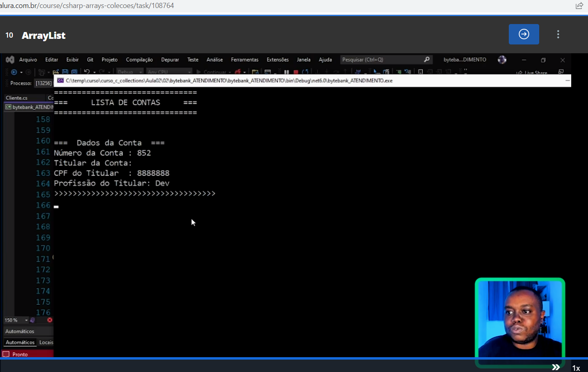This screenshot has width=588, height=372.
Task: Open the Janela menu
Action: coord(304,60)
